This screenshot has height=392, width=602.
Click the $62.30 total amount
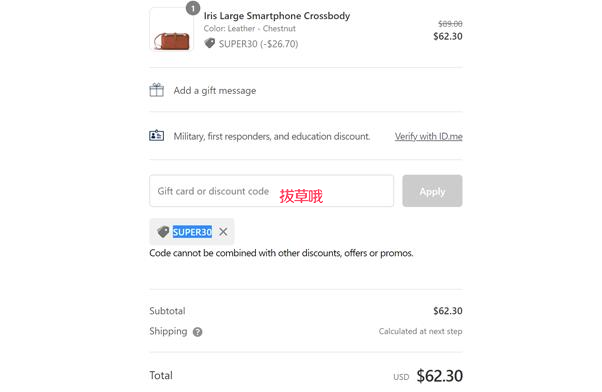point(440,376)
